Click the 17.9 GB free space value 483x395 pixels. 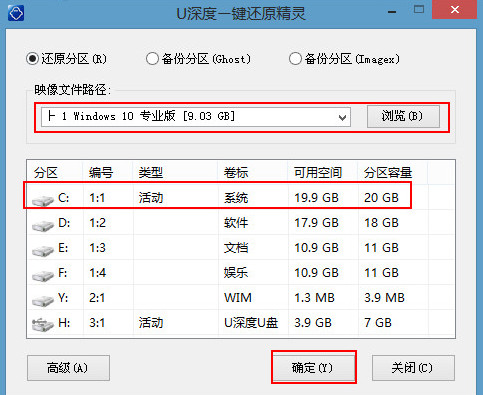[316, 223]
